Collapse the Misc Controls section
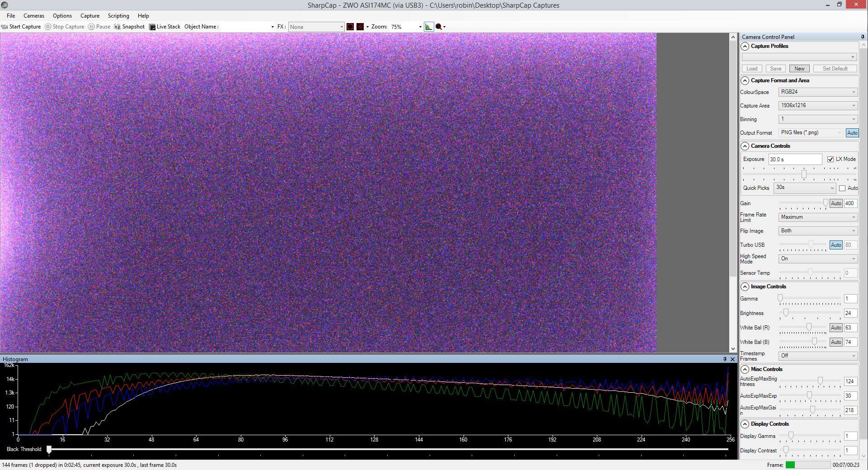The height and width of the screenshot is (470, 868). click(x=745, y=369)
